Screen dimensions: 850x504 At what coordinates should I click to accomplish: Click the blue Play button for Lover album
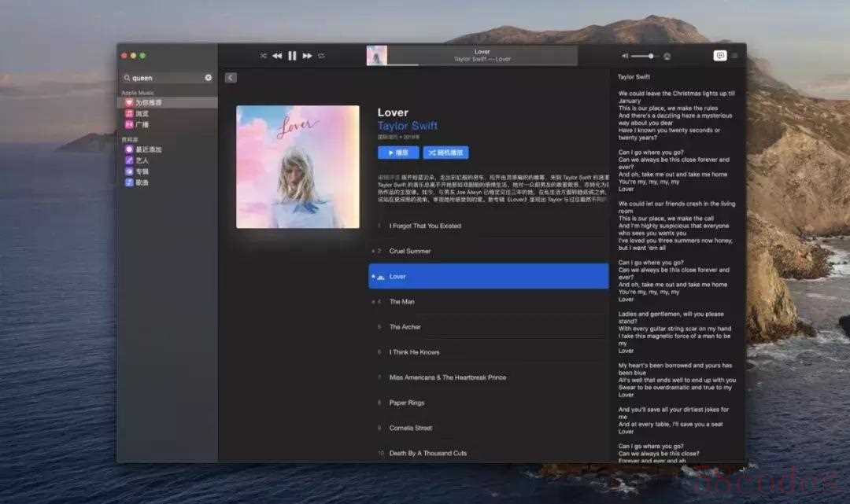(x=397, y=153)
